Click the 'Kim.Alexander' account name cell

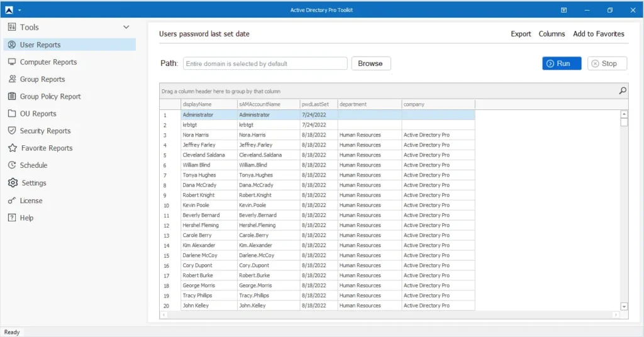pos(268,245)
